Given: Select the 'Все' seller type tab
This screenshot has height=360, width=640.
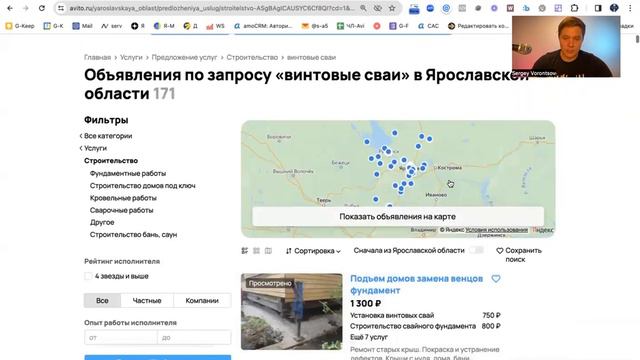Looking at the screenshot, I should 102,300.
